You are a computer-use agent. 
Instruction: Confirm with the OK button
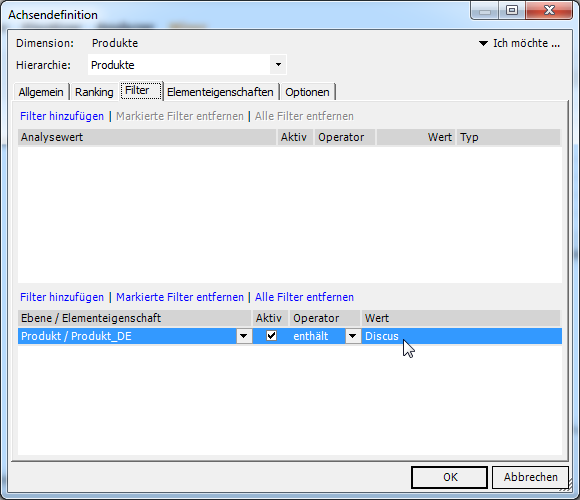pos(449,477)
